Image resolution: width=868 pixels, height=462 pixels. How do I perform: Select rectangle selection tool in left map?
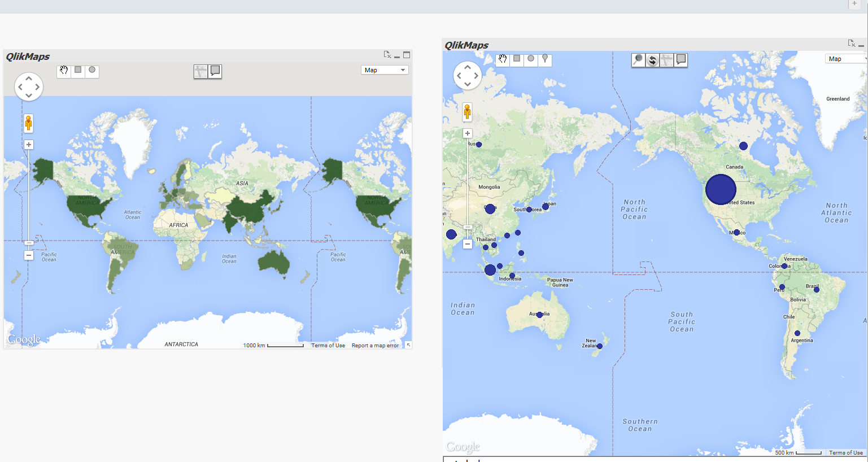(x=78, y=71)
